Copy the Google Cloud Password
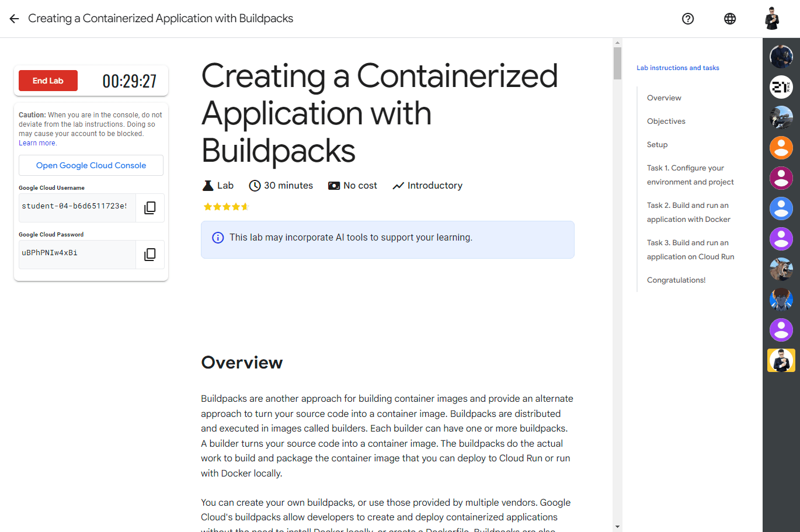This screenshot has height=532, width=800. [x=150, y=255]
